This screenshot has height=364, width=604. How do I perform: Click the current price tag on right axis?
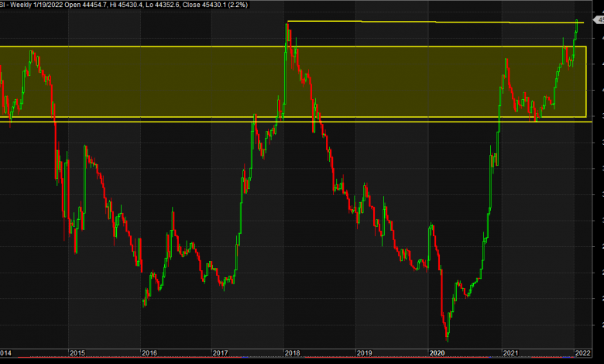pyautogui.click(x=599, y=21)
